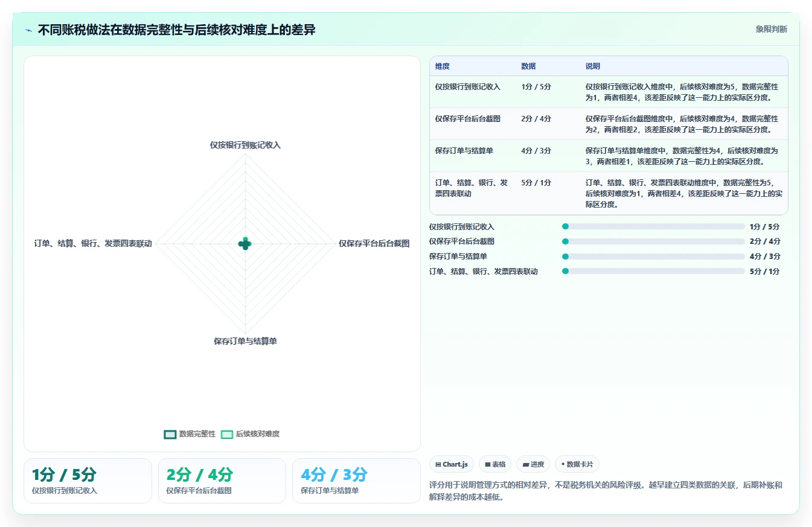Select the 订单、结算、银行、发票四表联动 table row name
Viewport: 812px width, 527px height.
point(472,188)
